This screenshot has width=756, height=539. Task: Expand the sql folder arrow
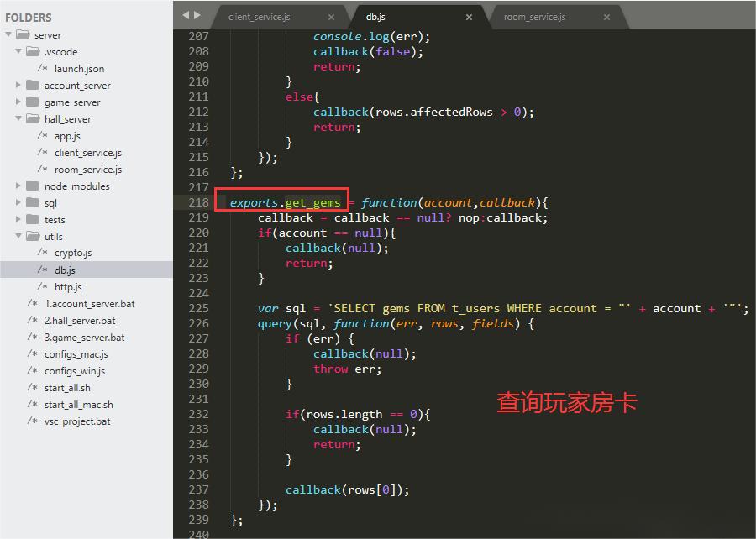coord(18,202)
